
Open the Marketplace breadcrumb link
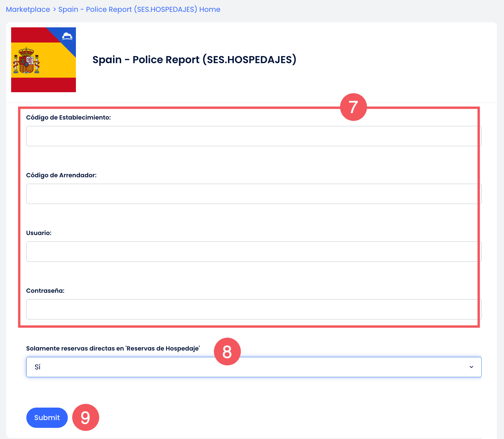[28, 9]
